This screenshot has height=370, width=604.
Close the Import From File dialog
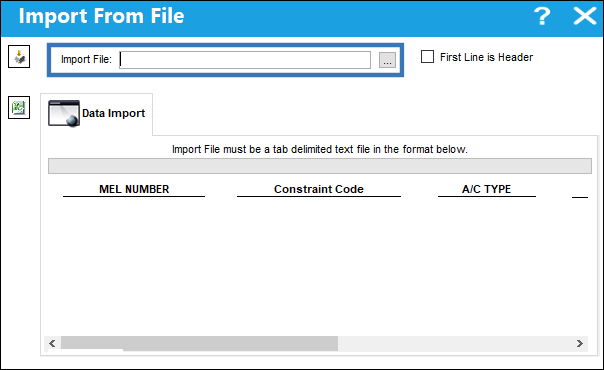(x=584, y=17)
